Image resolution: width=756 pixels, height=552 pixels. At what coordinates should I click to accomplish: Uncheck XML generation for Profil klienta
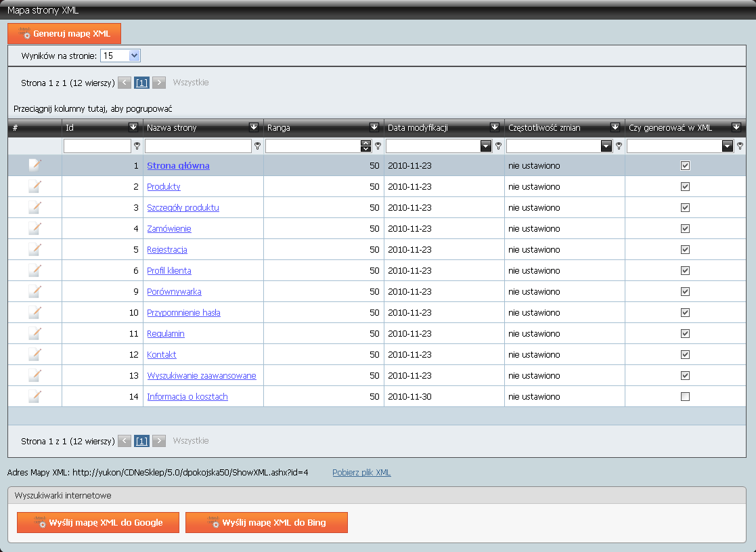click(685, 270)
